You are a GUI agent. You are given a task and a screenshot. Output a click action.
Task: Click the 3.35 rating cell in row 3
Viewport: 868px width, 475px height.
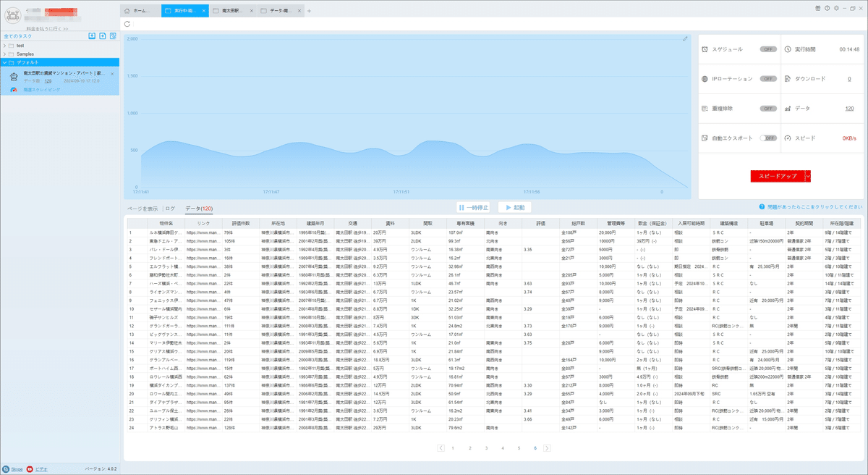(x=540, y=249)
